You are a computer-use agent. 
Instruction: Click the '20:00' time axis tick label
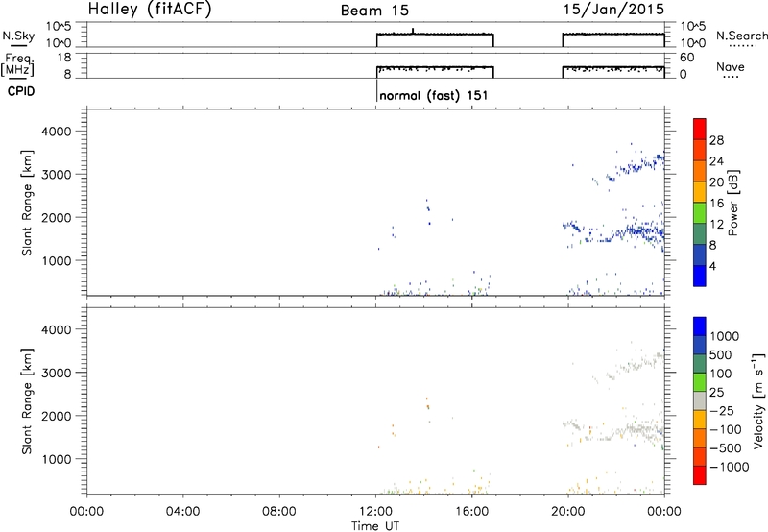[568, 512]
